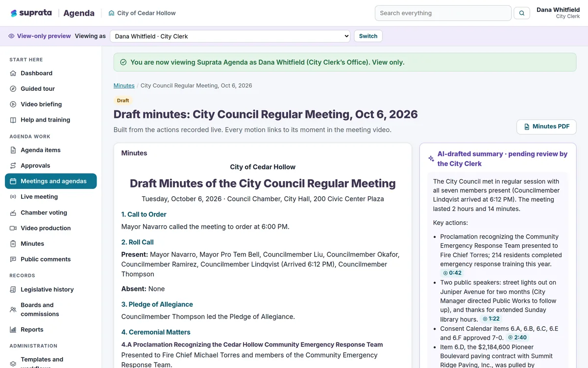Jump to video timestamp 1:22
588x368 pixels.
[x=491, y=319]
